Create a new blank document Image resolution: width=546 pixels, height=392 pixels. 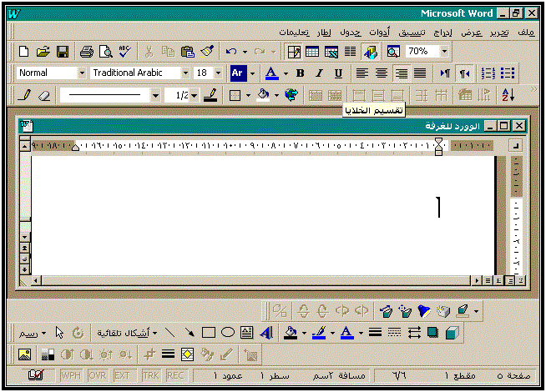click(x=23, y=52)
